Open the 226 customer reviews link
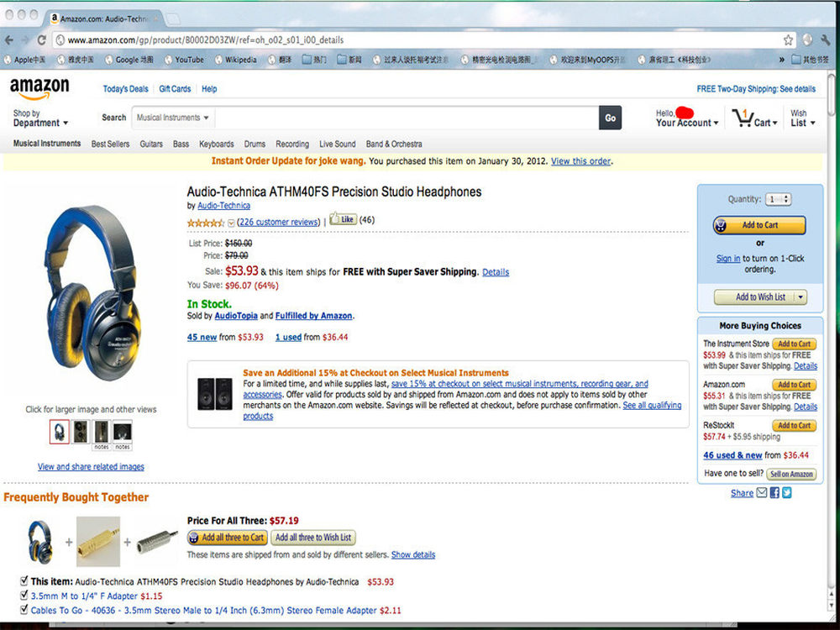 click(279, 222)
